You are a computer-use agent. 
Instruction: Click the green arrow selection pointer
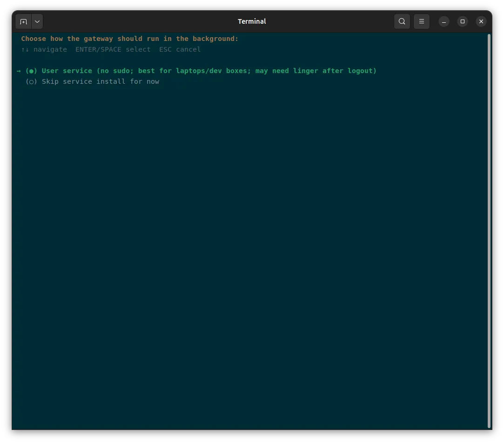(x=19, y=71)
